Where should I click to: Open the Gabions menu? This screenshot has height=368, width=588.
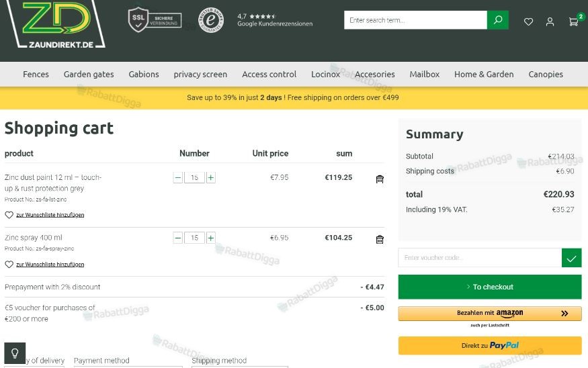coord(144,74)
